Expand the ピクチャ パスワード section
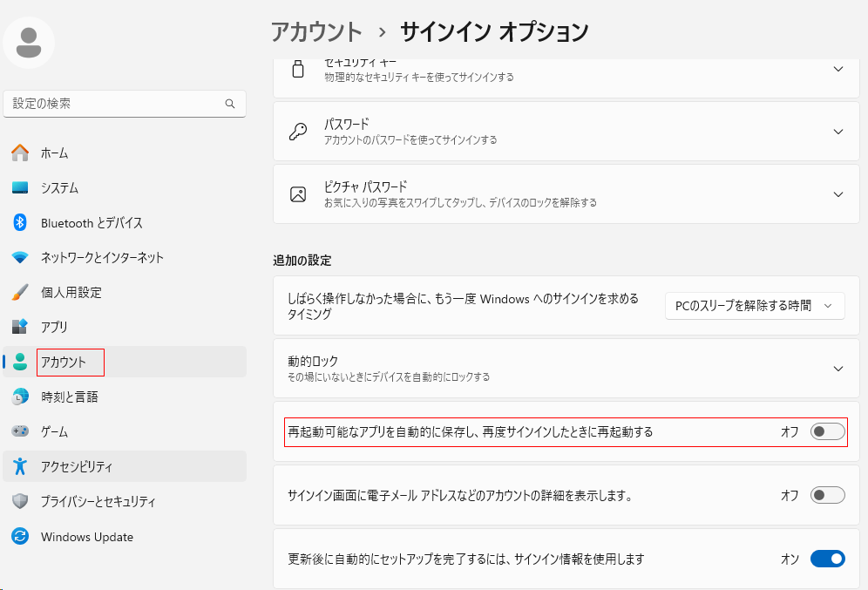The height and width of the screenshot is (590, 868). tap(837, 194)
